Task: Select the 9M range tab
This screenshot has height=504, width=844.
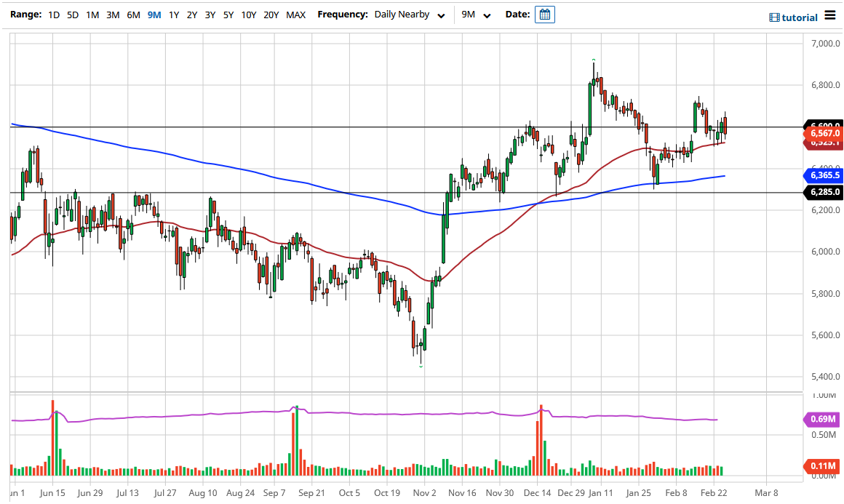Action: 153,14
